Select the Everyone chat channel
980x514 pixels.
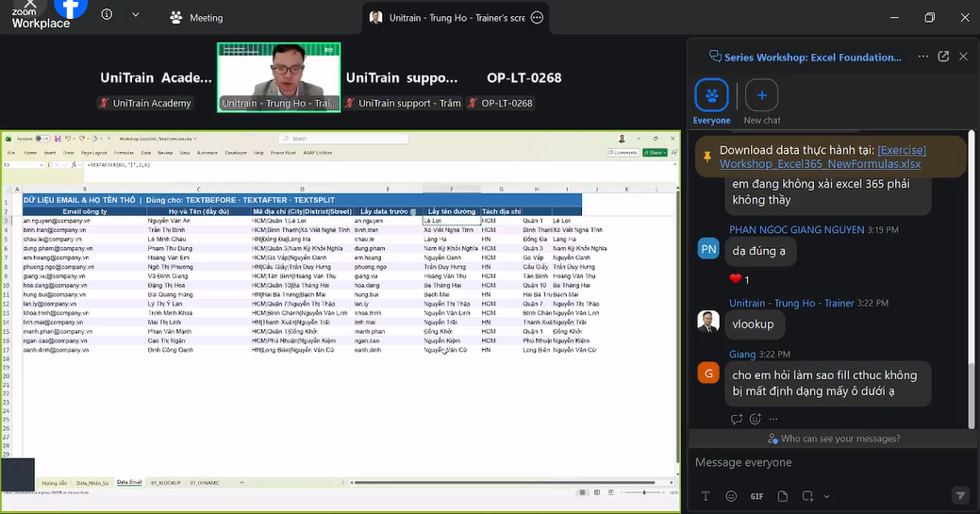[x=711, y=101]
